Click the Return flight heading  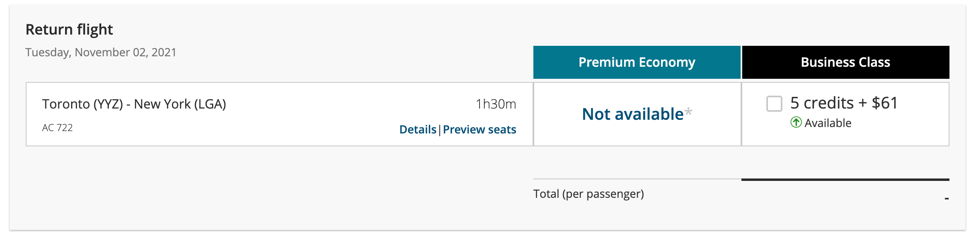point(69,30)
